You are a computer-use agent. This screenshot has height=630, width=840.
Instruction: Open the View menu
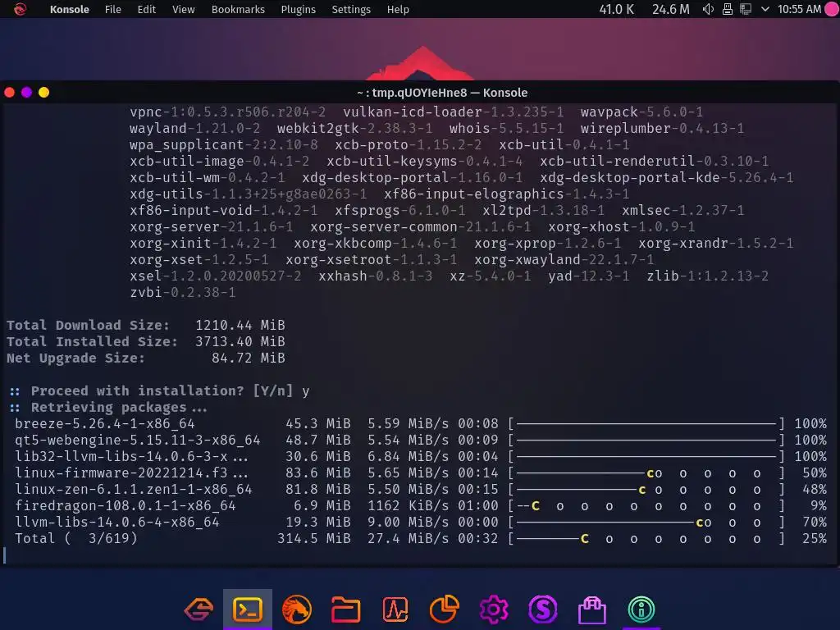183,10
